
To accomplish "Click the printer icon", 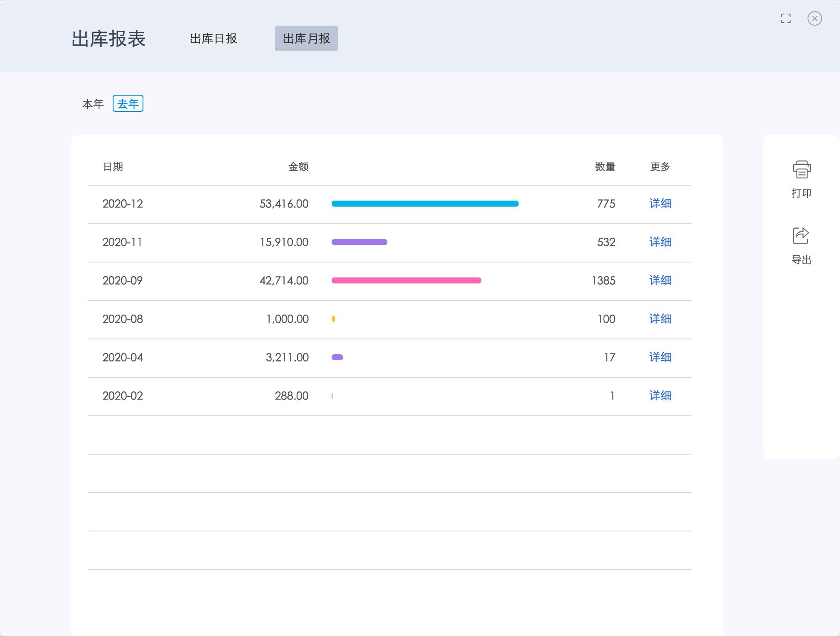I will coord(802,169).
